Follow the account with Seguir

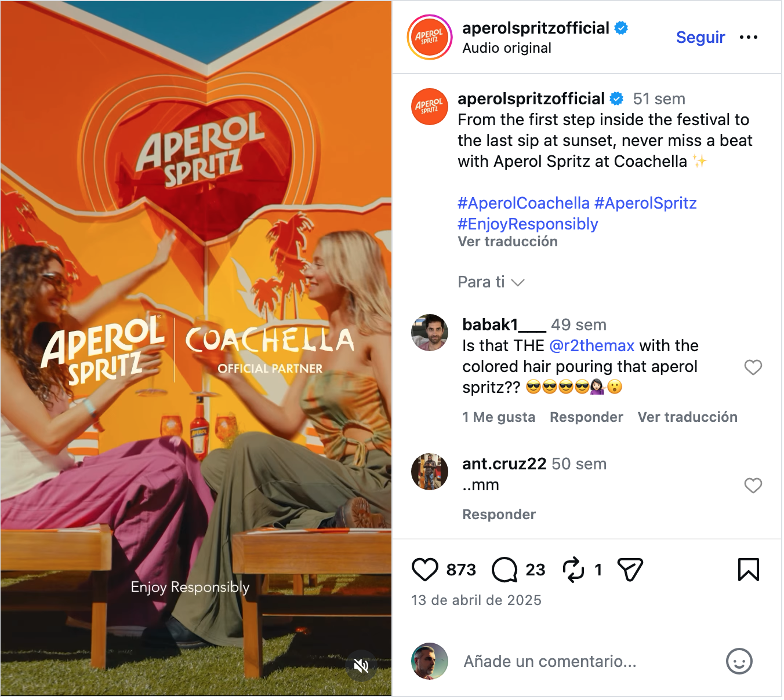700,37
